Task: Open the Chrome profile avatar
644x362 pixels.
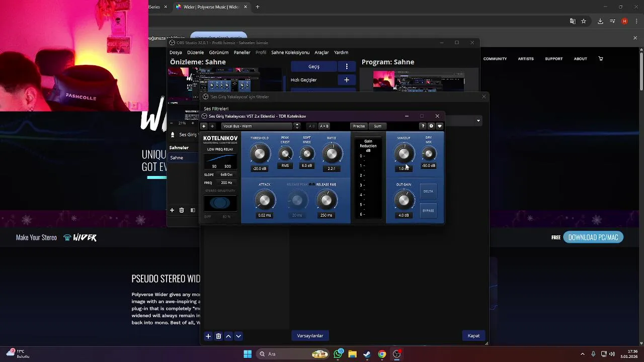Action: pos(624,21)
